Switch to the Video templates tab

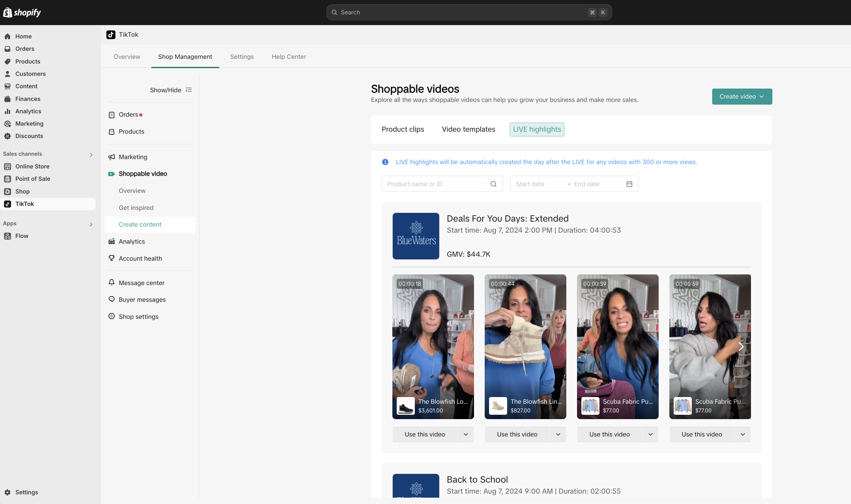point(468,129)
